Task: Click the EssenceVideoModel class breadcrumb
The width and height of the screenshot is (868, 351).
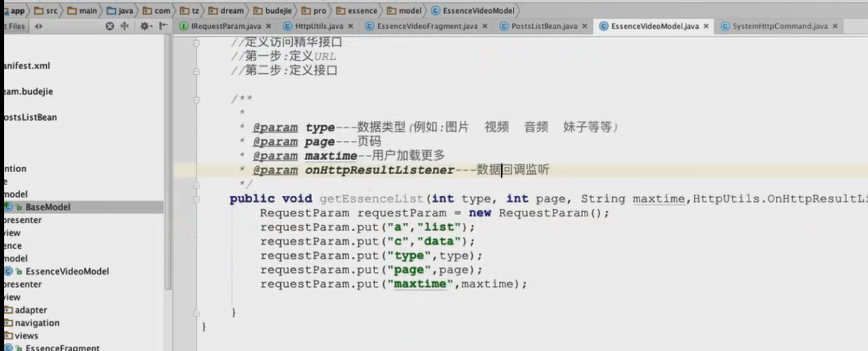Action: [x=473, y=10]
